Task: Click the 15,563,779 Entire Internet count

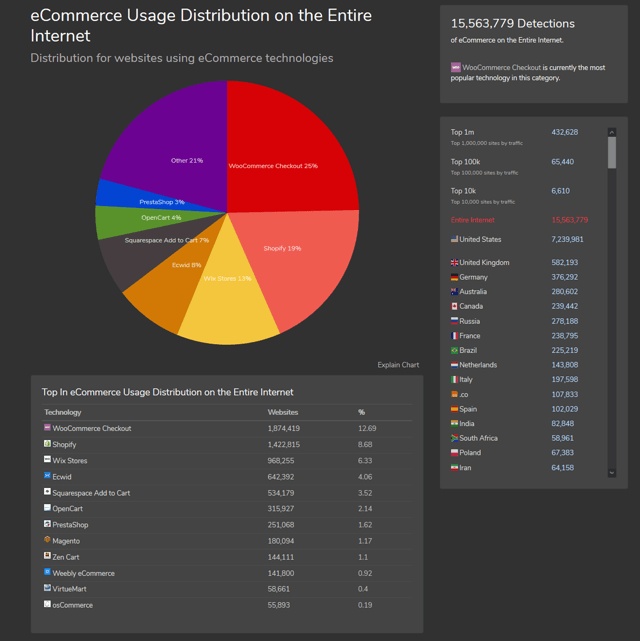Action: point(570,220)
